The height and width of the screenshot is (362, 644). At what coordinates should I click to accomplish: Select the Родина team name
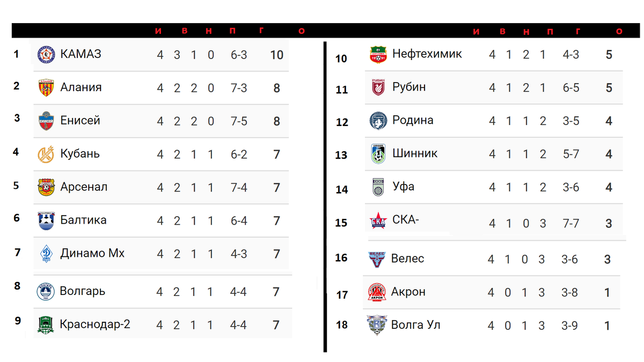[413, 120]
